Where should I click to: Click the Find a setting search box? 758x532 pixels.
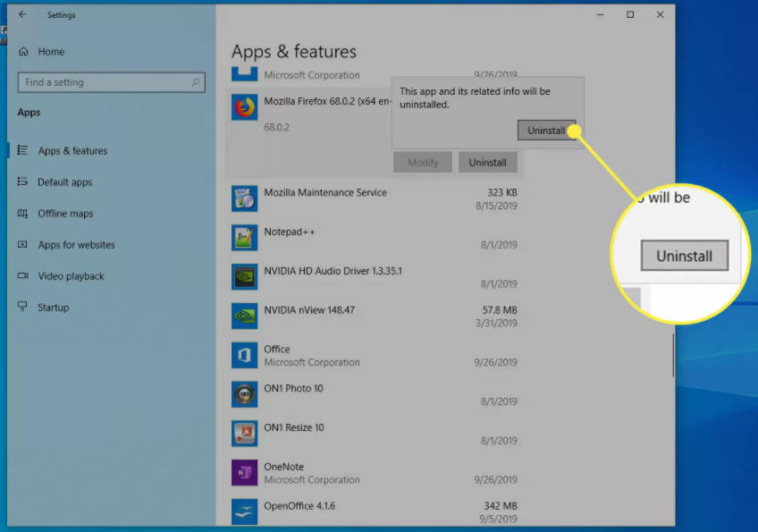[x=111, y=81]
